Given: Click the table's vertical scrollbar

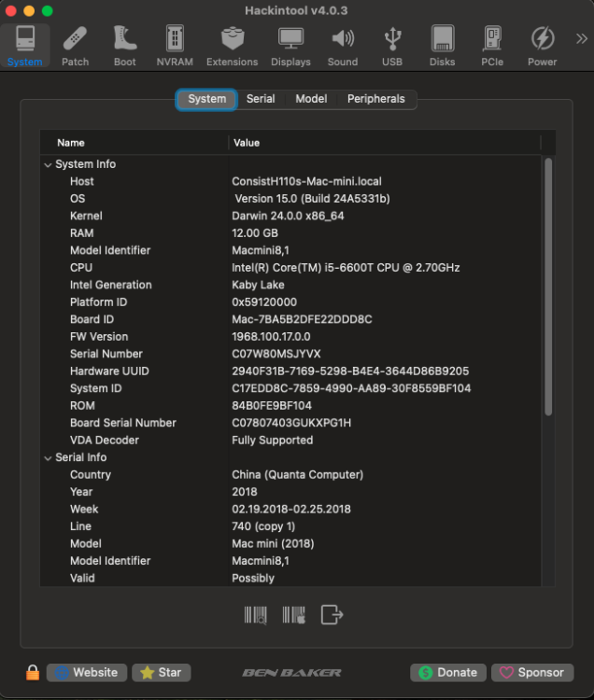Looking at the screenshot, I should tap(548, 287).
